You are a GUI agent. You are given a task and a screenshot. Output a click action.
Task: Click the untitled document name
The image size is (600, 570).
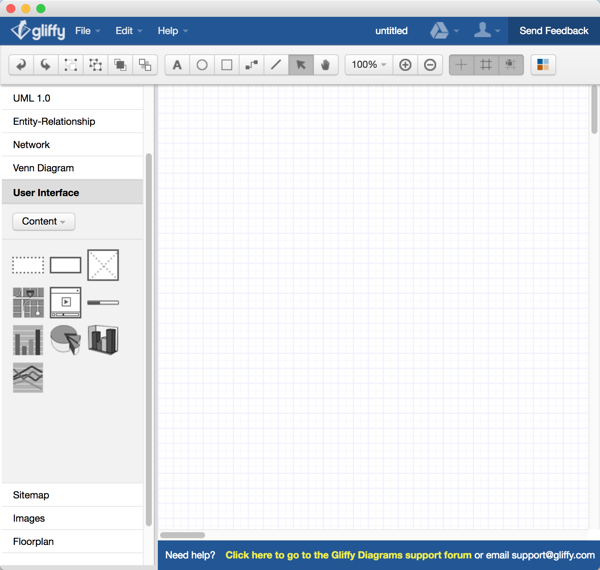pyautogui.click(x=391, y=31)
